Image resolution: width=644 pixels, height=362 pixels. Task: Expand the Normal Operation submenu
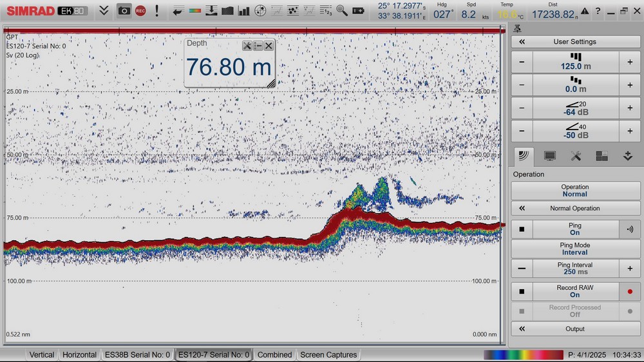(522, 209)
